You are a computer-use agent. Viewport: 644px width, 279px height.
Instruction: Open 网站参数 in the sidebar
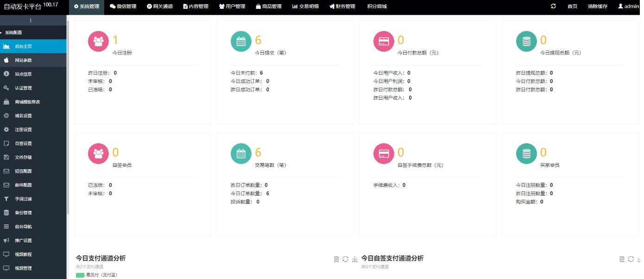point(33,60)
